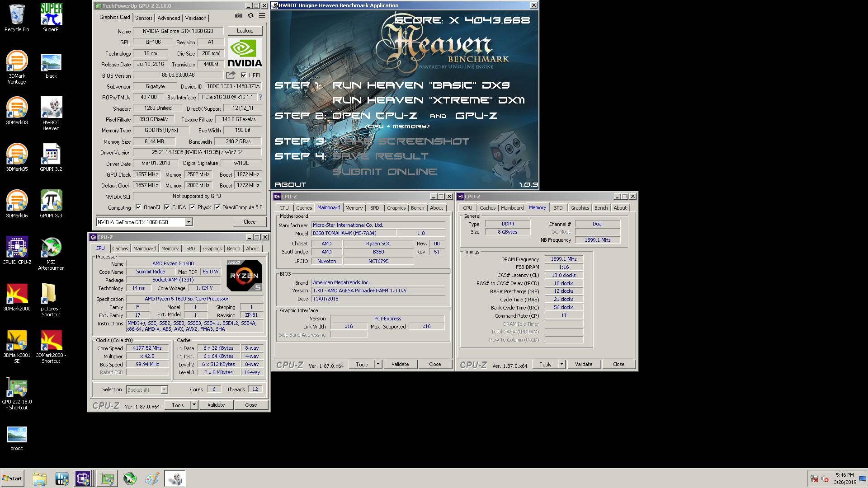
Task: Click the GPU-Z refresh icon
Action: (x=250, y=15)
